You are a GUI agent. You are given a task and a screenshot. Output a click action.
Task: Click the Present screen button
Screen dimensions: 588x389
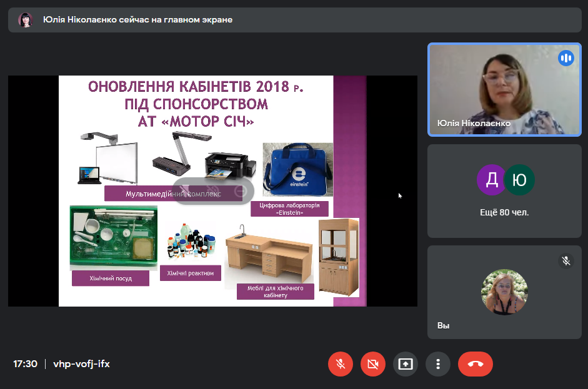(406, 364)
